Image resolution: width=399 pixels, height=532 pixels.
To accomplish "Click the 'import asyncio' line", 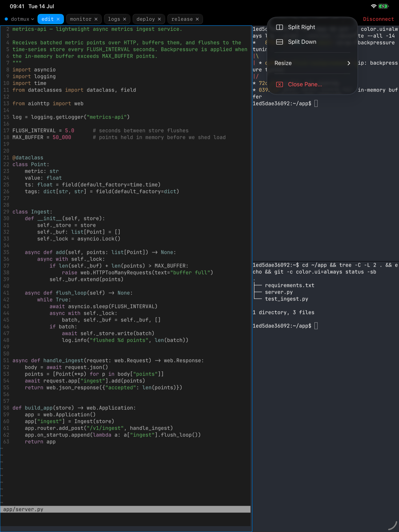I will 34,69.
